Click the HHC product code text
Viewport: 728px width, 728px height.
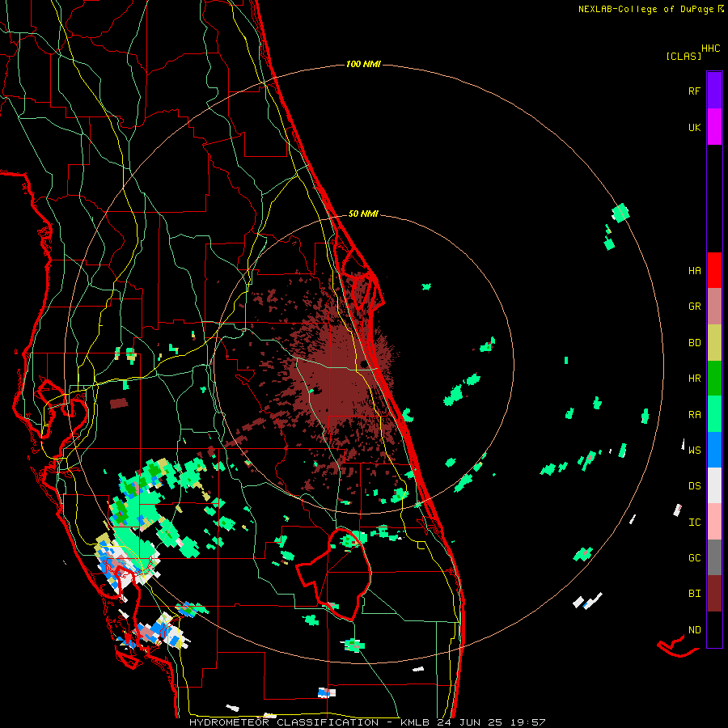tap(711, 49)
